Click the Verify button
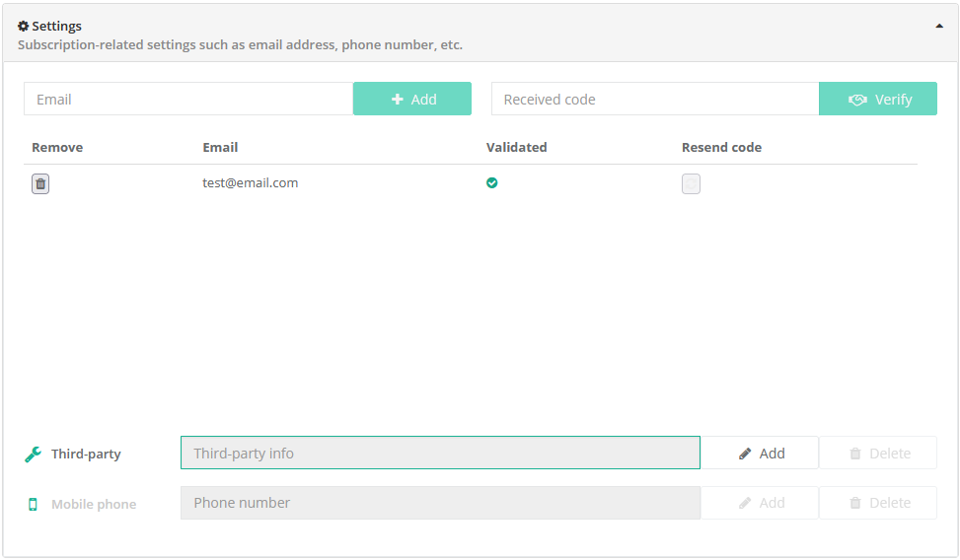The height and width of the screenshot is (560, 960). (878, 99)
